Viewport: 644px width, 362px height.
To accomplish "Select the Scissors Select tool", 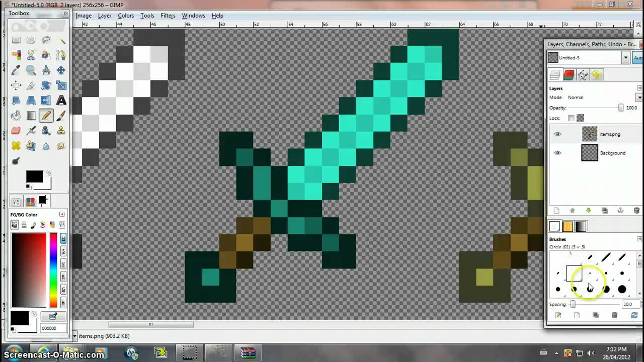I will click(x=31, y=55).
